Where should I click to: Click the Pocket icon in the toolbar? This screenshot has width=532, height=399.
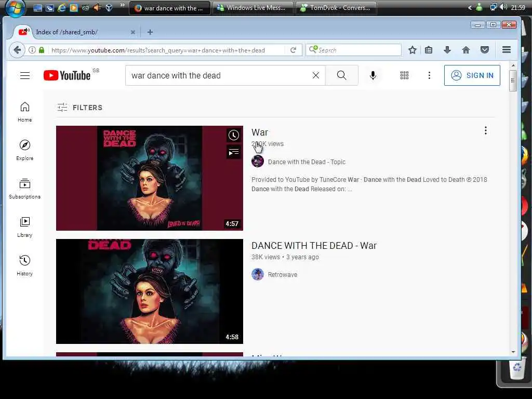point(485,50)
